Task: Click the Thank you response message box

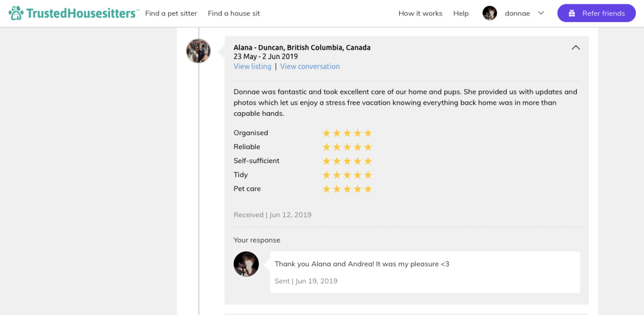Action: pos(424,272)
